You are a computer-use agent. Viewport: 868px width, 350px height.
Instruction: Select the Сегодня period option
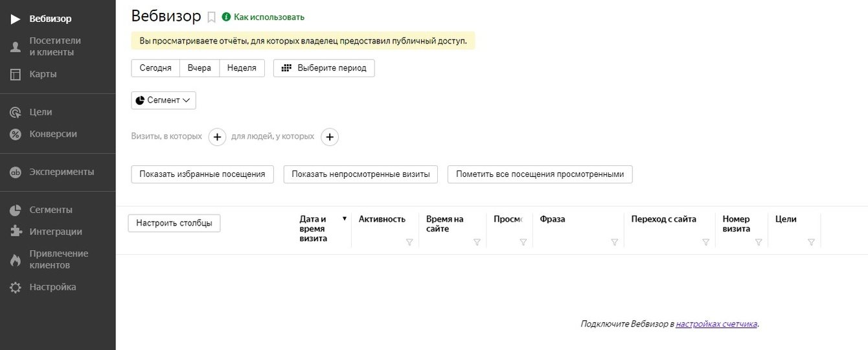pos(155,68)
